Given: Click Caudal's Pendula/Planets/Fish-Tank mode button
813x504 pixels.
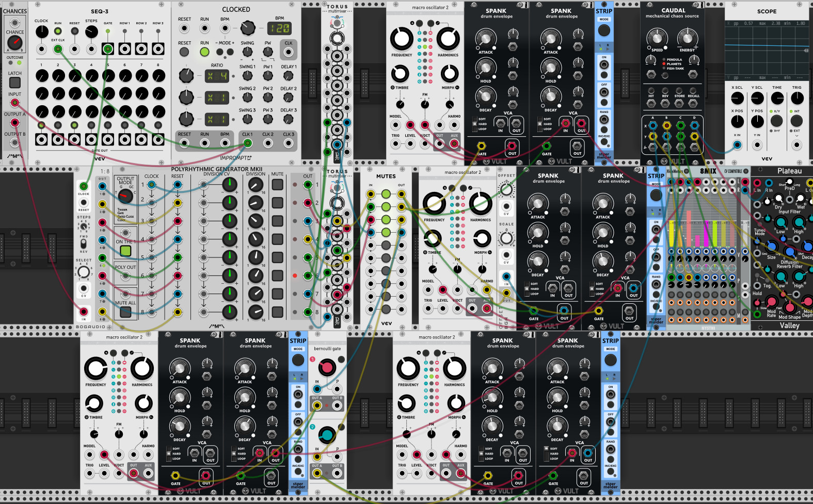Looking at the screenshot, I should (x=665, y=75).
